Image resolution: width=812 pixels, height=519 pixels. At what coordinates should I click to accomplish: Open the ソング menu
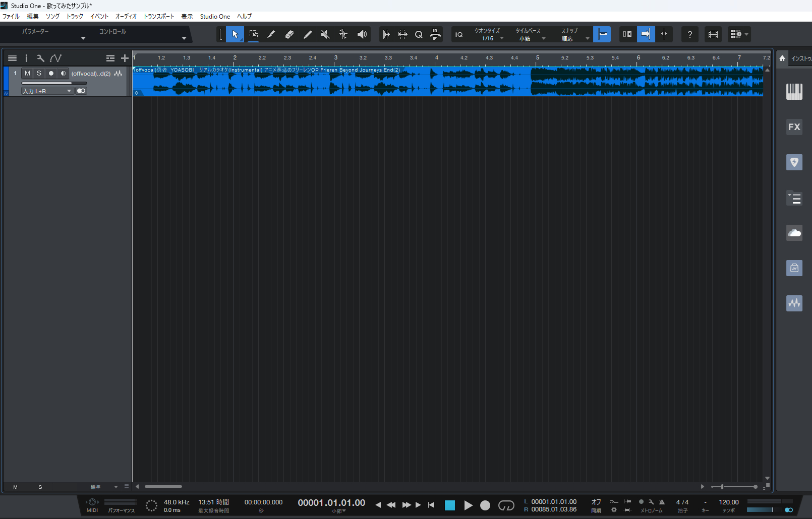coord(52,17)
